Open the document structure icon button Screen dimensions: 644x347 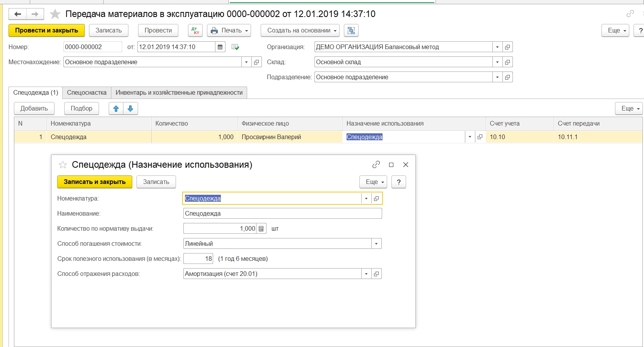coord(351,31)
